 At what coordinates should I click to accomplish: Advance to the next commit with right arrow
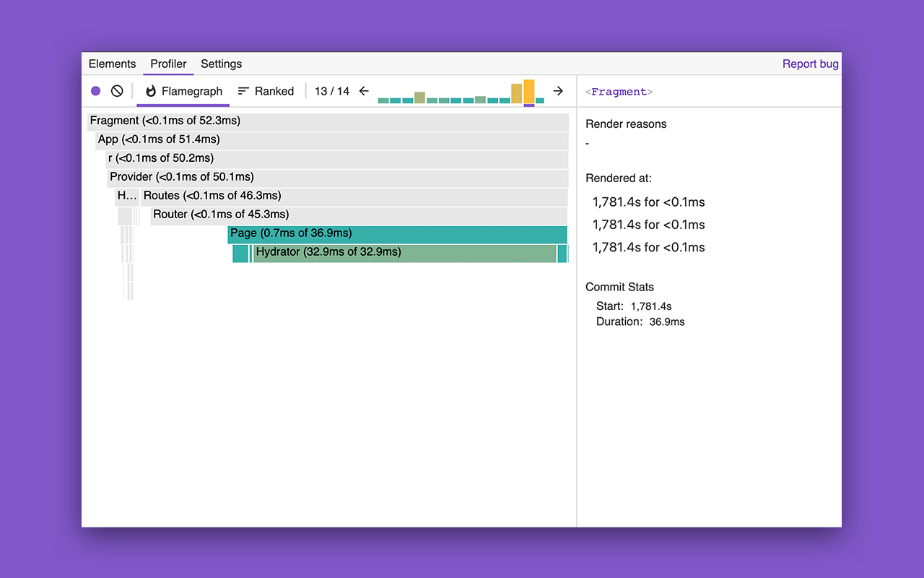[x=558, y=91]
